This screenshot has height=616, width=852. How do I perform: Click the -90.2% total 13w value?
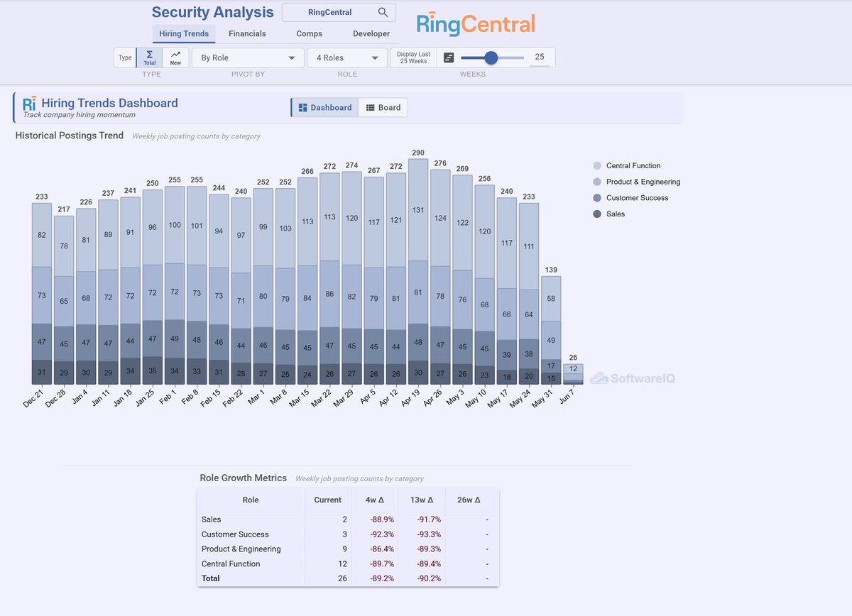(x=428, y=578)
